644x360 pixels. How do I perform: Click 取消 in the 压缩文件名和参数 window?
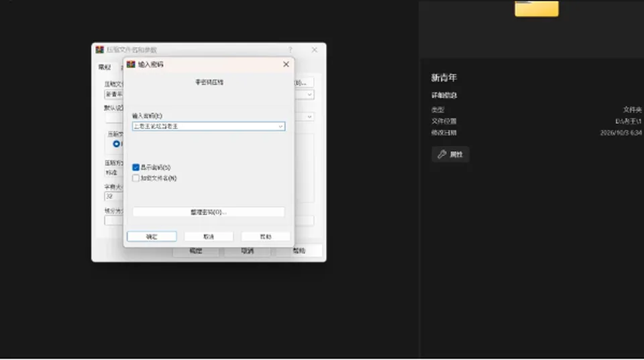248,251
